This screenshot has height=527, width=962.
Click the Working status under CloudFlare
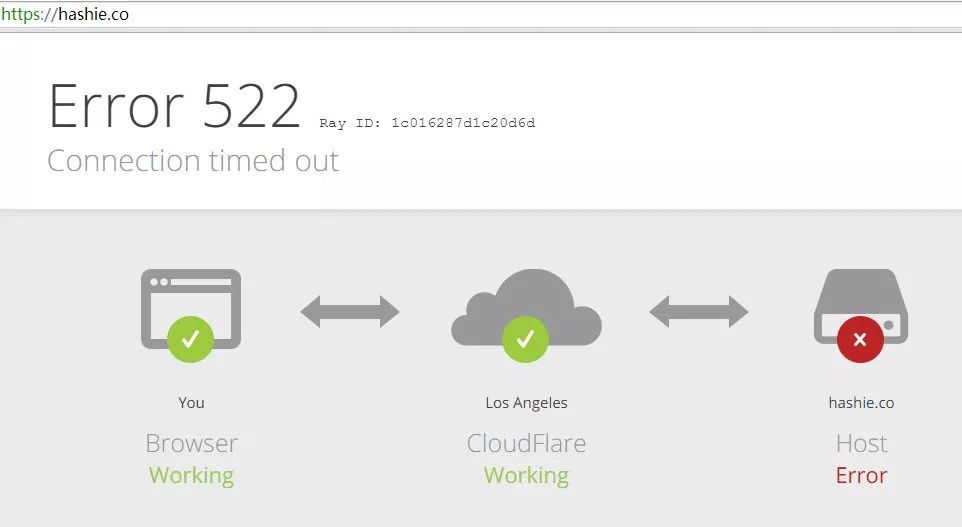pyautogui.click(x=526, y=475)
